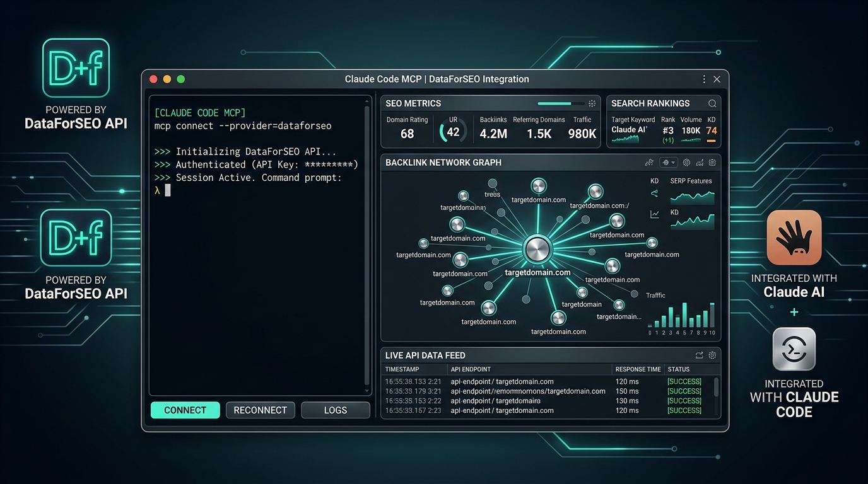This screenshot has width=868, height=484.
Task: Click the bar chart icon in Backlink Network Graph header
Action: [x=700, y=163]
